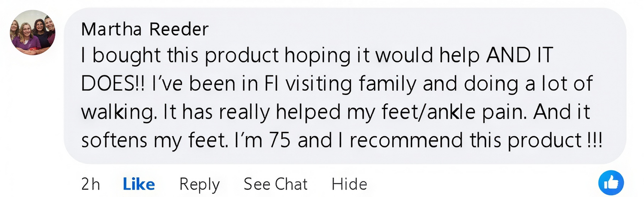Click the 2h comment timestamp
This screenshot has height=197, width=644.
coord(90,184)
